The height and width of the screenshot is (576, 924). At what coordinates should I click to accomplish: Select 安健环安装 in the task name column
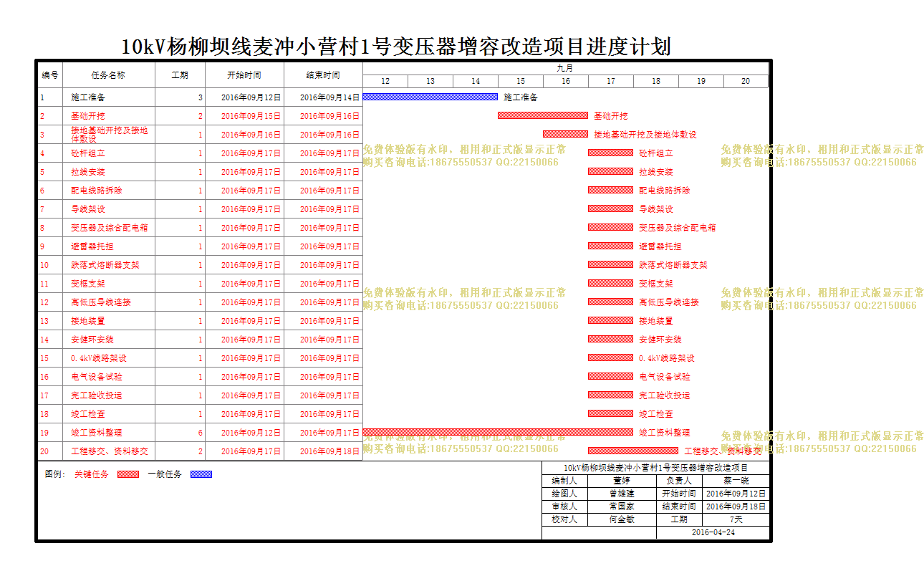[92, 340]
